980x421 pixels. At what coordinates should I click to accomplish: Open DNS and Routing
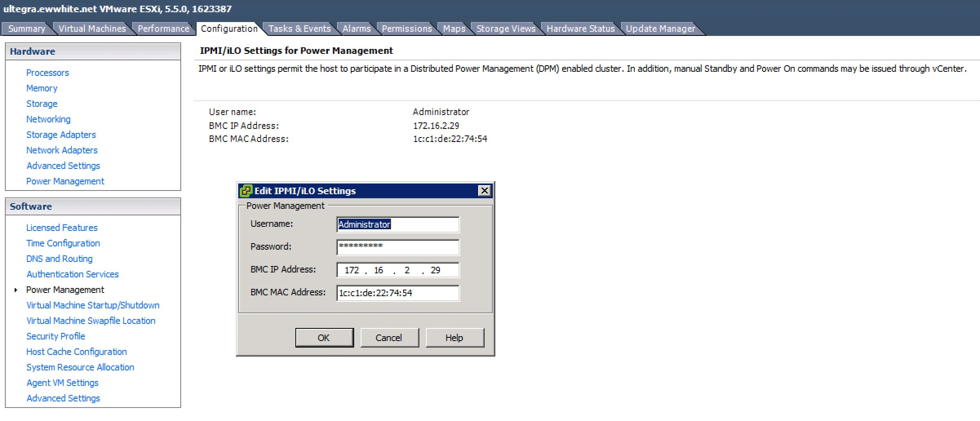60,259
